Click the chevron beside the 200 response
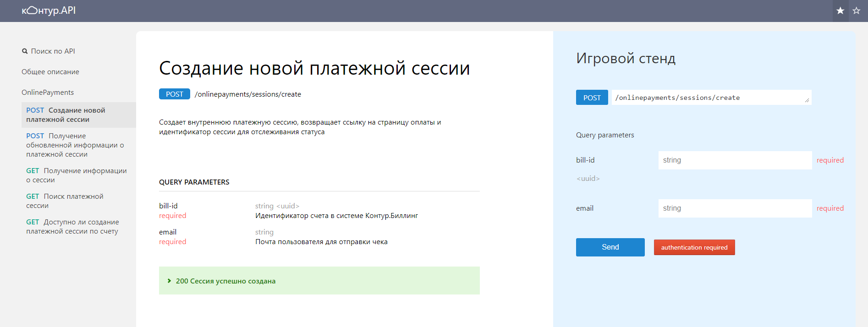This screenshot has height=327, width=868. tap(169, 281)
